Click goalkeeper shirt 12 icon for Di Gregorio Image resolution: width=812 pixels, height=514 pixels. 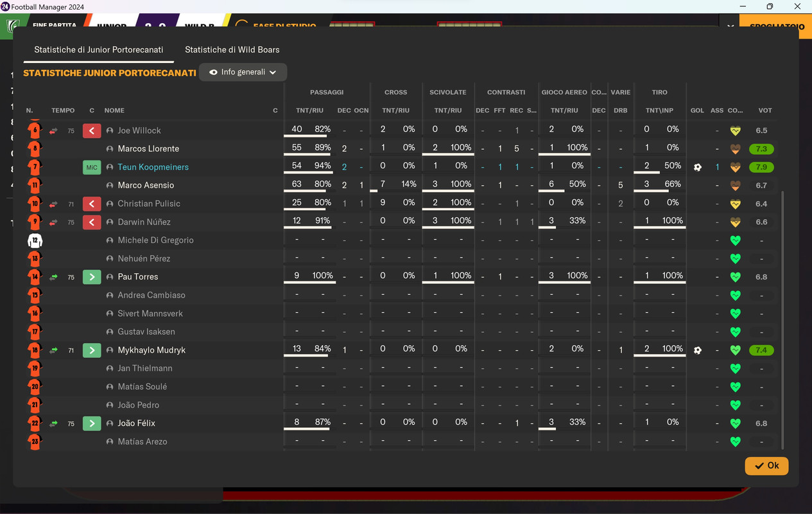pyautogui.click(x=35, y=240)
